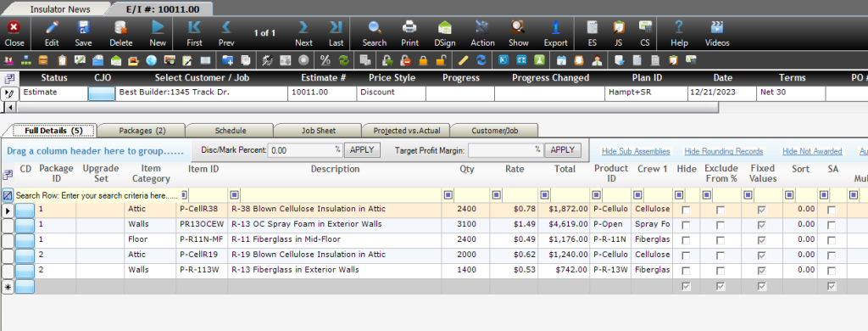Viewport: 868px width, 331px height.
Task: Open the Crew 1 column filter operator button
Action: pos(637,194)
